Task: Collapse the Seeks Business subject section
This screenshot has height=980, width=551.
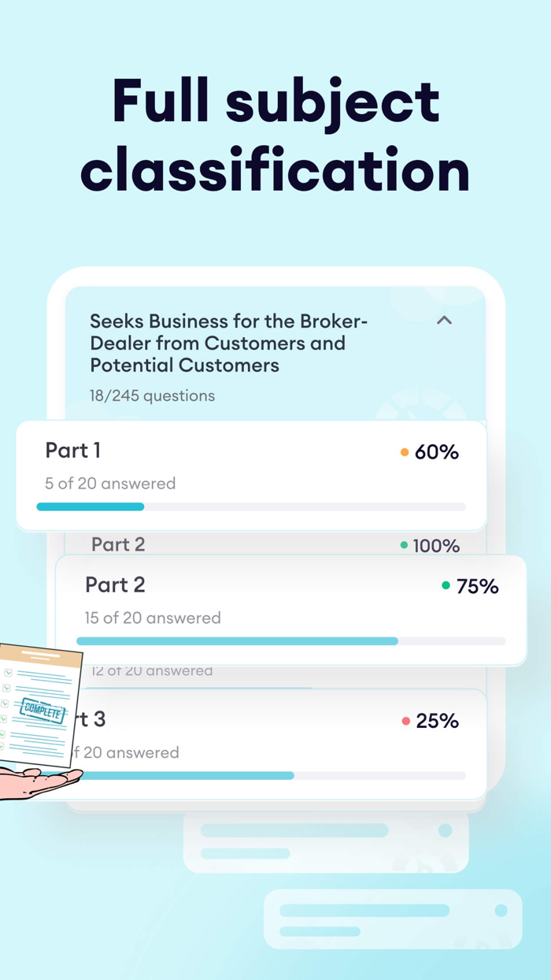Action: (x=444, y=321)
